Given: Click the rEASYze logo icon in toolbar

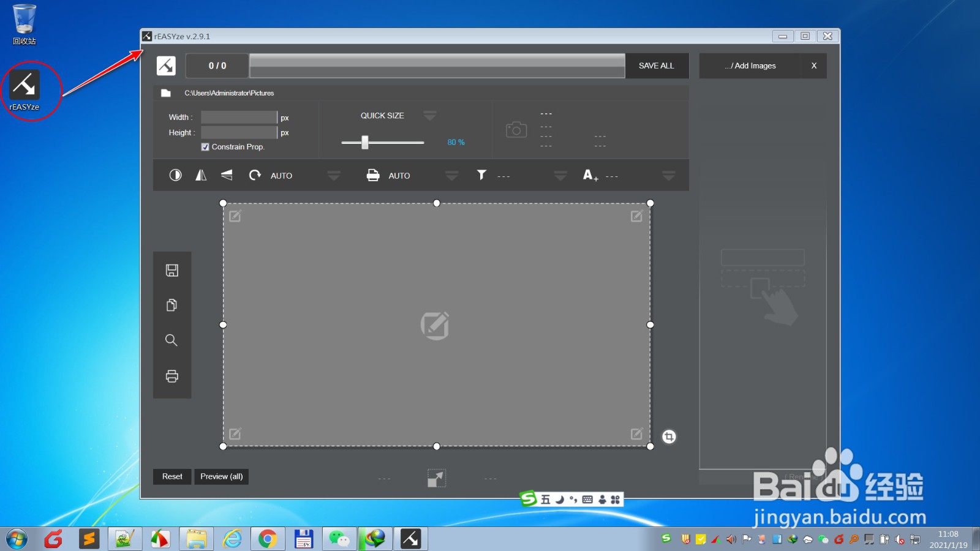Looking at the screenshot, I should [x=166, y=66].
